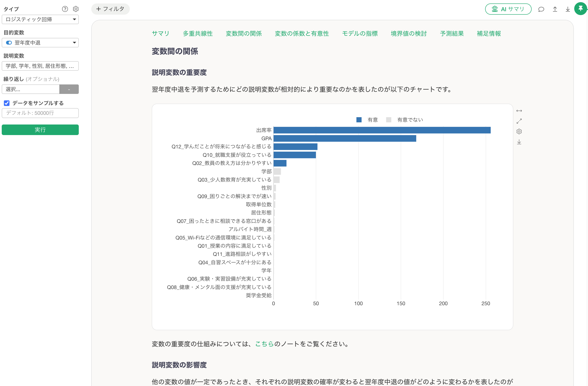This screenshot has height=386, width=588.
Task: Click the 出席率 bar in chart
Action: pos(382,130)
